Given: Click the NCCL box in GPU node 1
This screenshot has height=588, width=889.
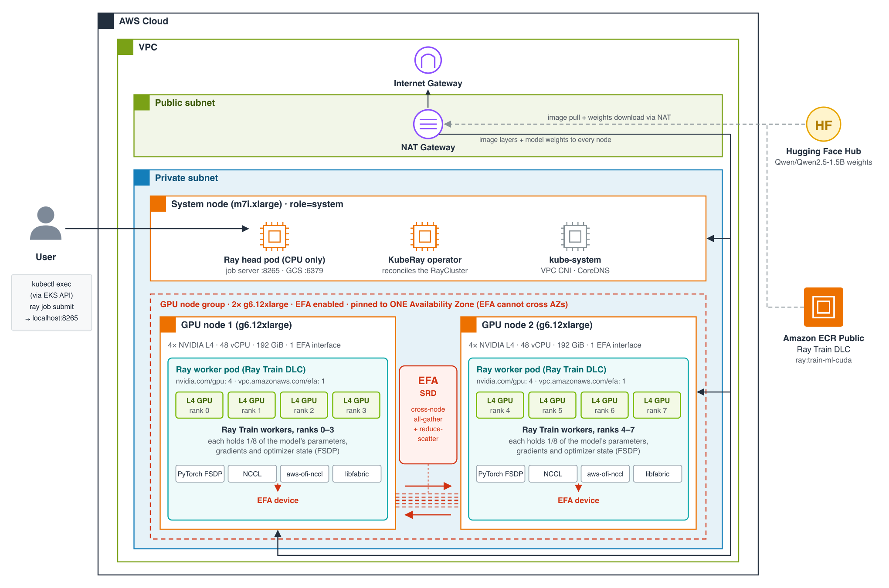Looking at the screenshot, I should coord(252,474).
